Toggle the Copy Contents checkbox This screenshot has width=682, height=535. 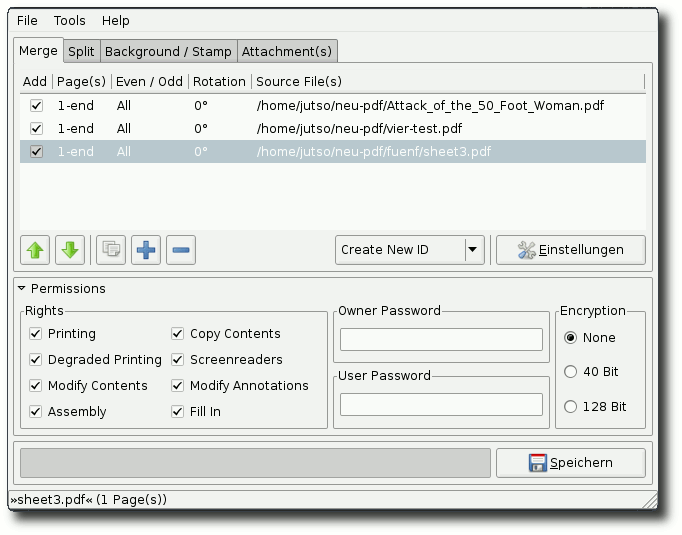pos(177,334)
